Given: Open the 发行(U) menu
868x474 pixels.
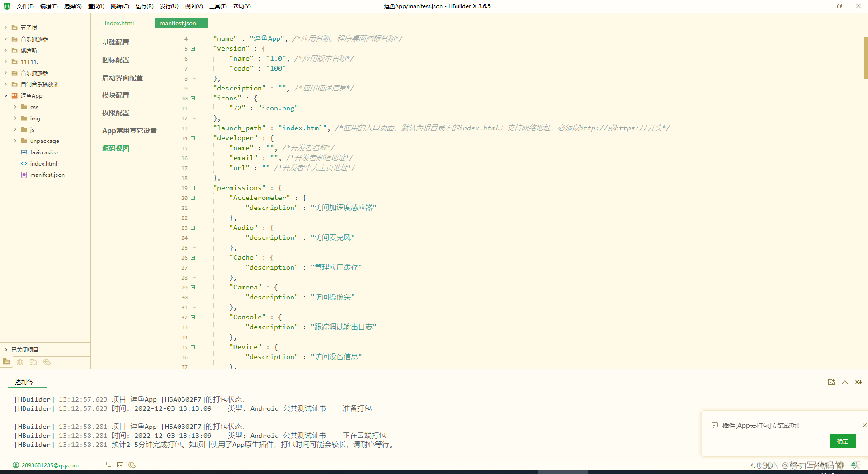Looking at the screenshot, I should (169, 6).
